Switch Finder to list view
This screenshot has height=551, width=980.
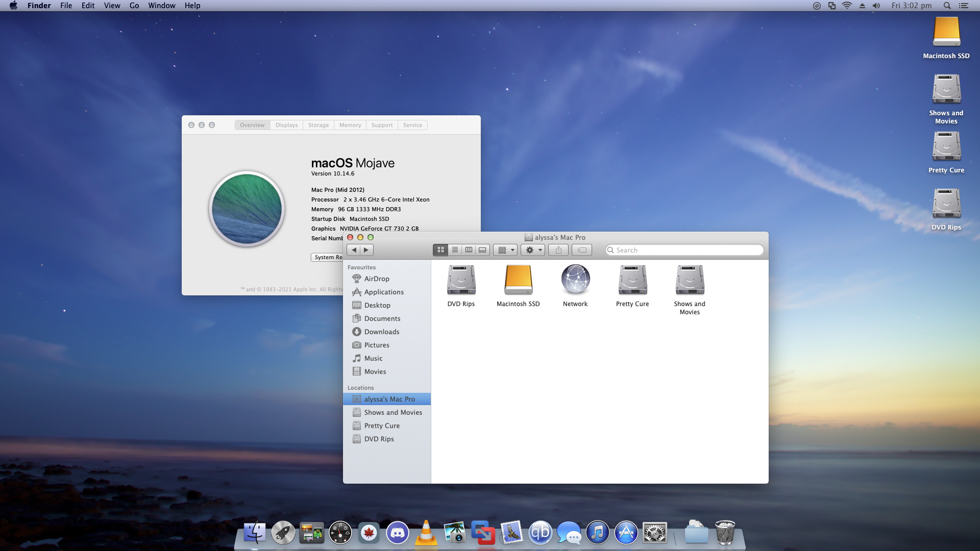455,250
